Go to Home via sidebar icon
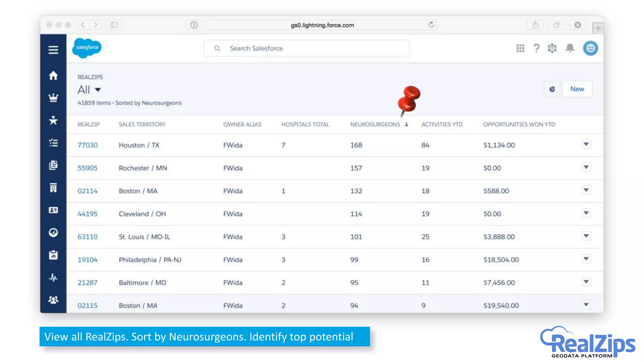This screenshot has width=644, height=362. [x=53, y=75]
